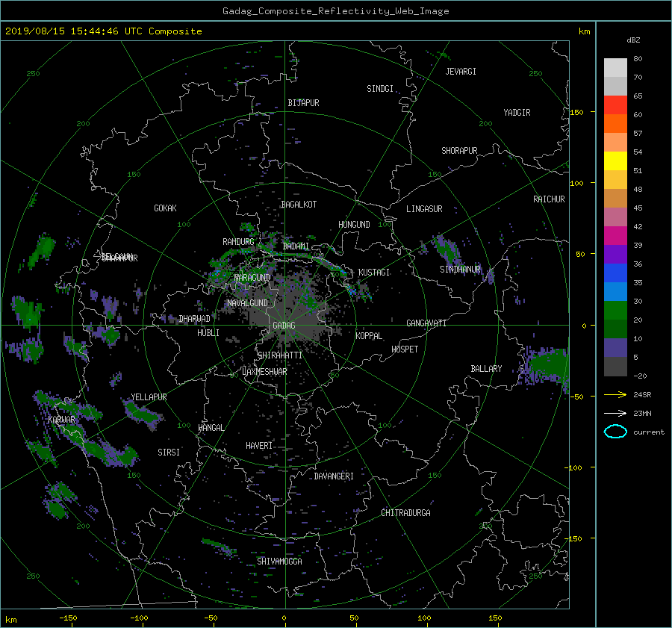Screen dimensions: 672x628
Task: Click the BADAMI city label
Action: [x=296, y=246]
